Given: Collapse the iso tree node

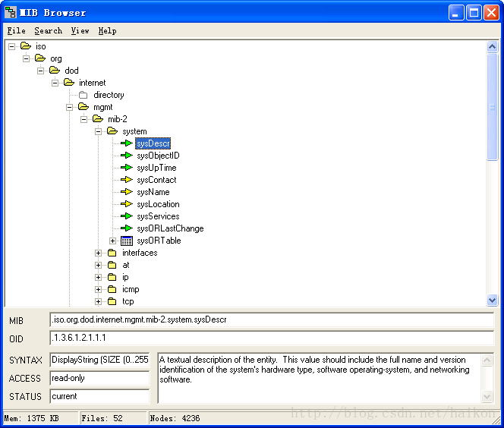Looking at the screenshot, I should [x=12, y=46].
